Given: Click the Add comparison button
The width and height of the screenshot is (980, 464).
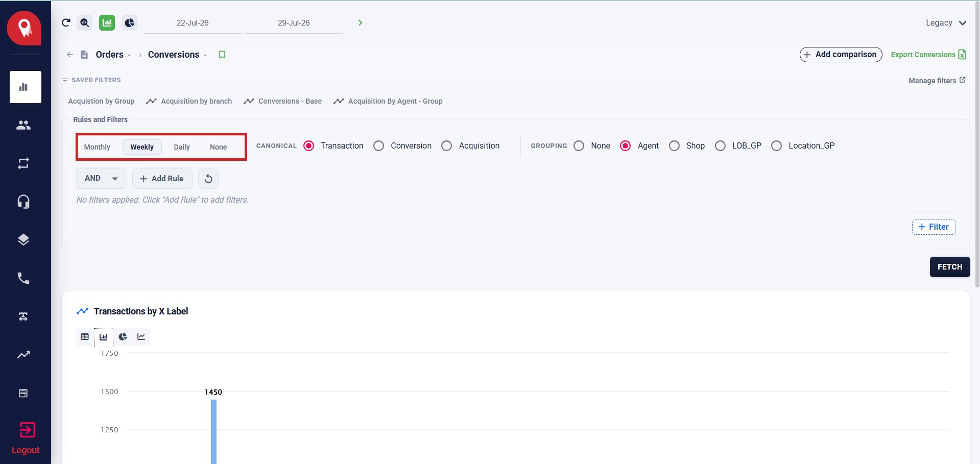Looking at the screenshot, I should pos(841,55).
